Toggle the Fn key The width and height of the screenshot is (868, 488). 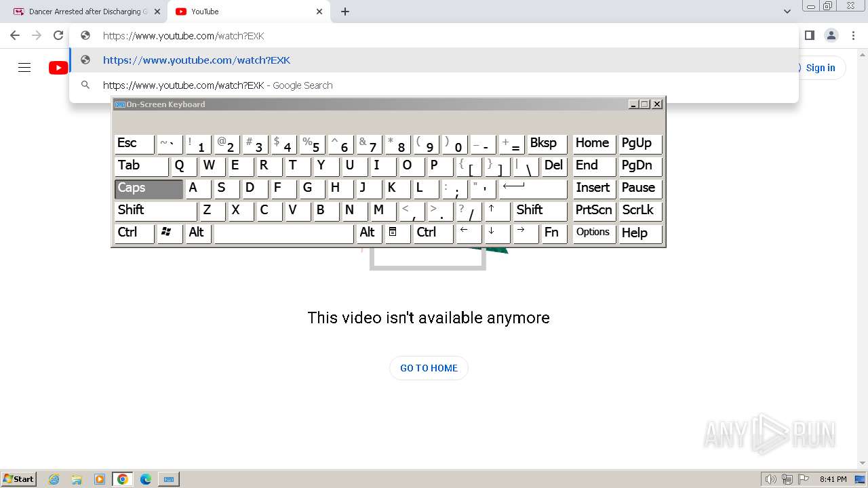[554, 233]
